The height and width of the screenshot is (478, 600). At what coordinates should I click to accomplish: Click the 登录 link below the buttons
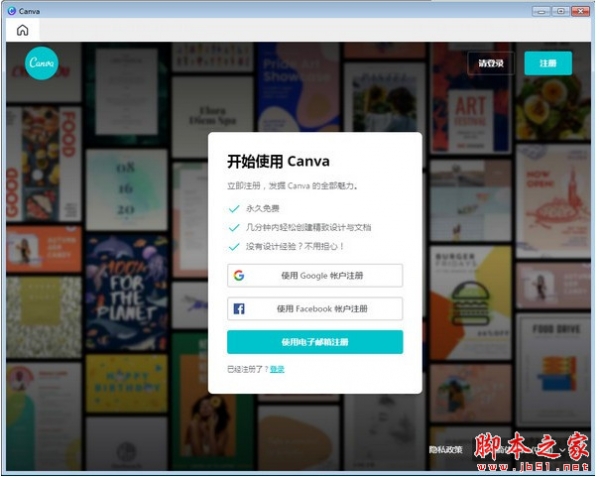pos(277,369)
